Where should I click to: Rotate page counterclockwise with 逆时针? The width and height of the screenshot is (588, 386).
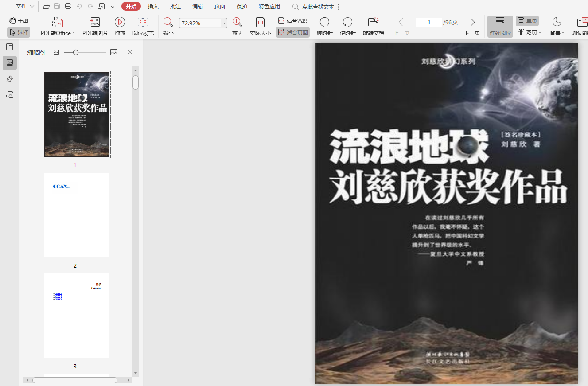[347, 23]
